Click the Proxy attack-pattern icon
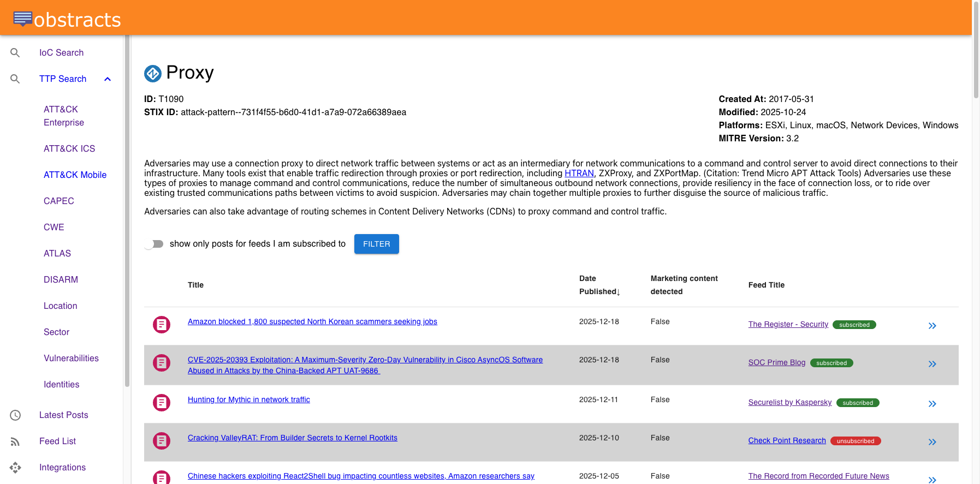 tap(153, 73)
